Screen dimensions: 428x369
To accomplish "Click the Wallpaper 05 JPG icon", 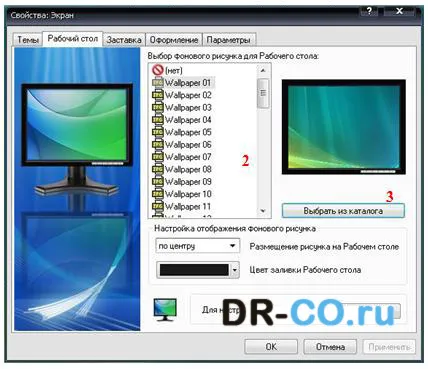I will 157,132.
